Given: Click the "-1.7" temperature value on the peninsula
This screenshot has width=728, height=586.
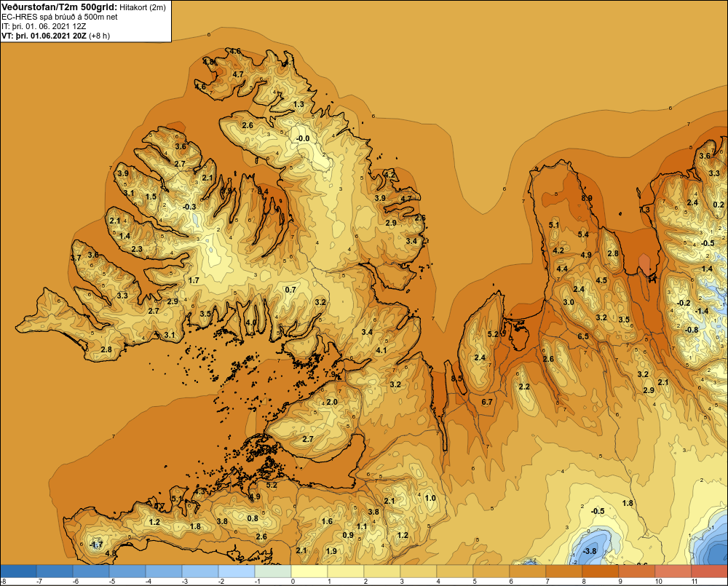Looking at the screenshot, I should (95, 545).
